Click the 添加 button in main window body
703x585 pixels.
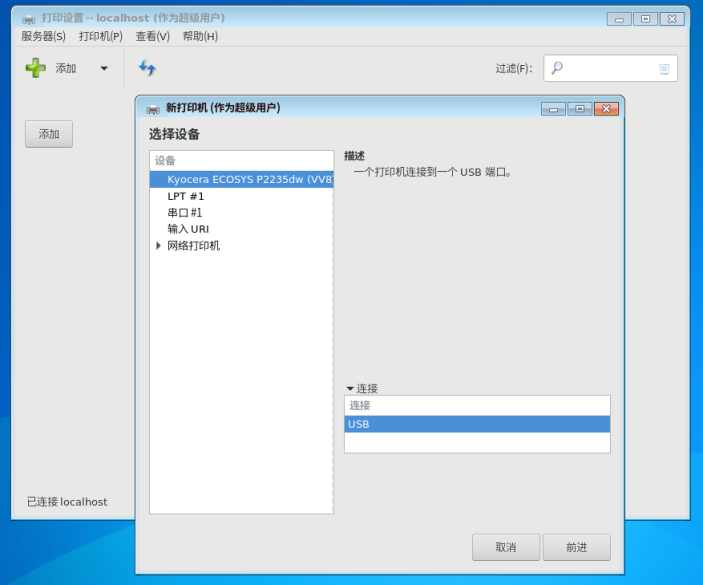point(49,134)
